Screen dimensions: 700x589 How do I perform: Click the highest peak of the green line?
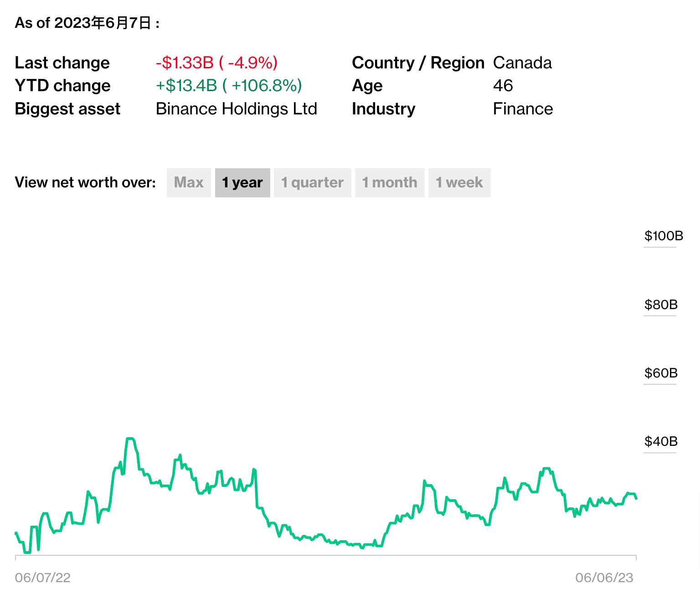pyautogui.click(x=130, y=439)
